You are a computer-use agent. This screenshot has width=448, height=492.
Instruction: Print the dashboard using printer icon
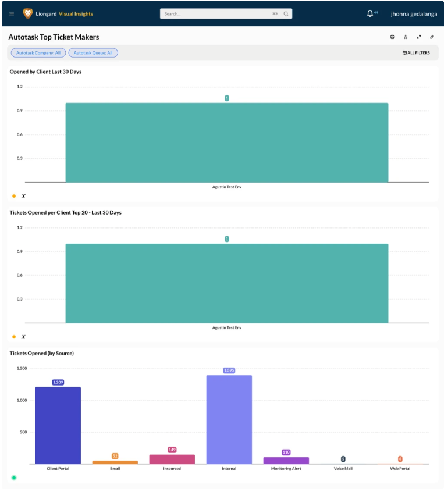tap(392, 37)
